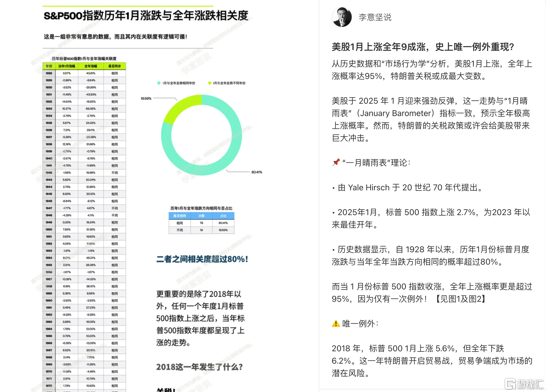
Task: Click the 4.11% full-year value for 1948
Action: coord(91,215)
